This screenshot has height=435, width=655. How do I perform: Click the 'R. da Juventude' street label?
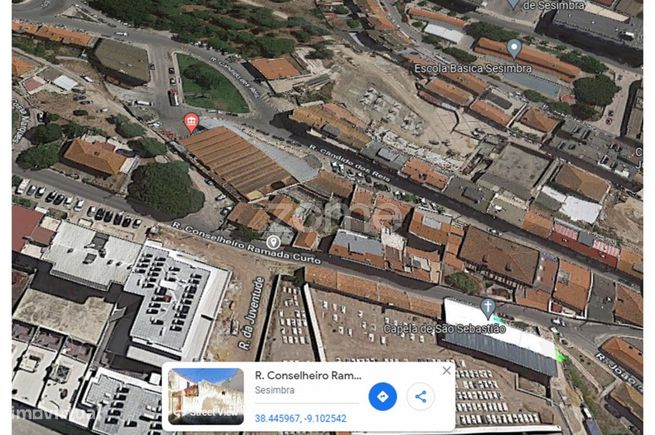[x=252, y=313]
